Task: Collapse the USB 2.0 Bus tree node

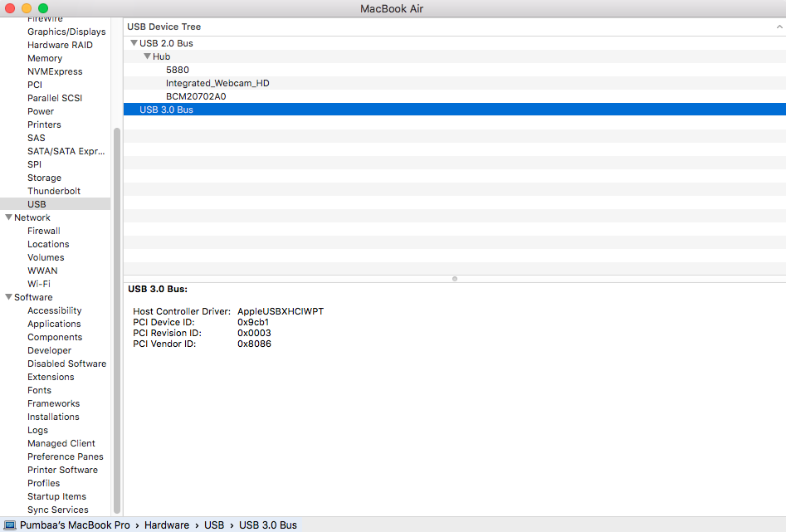Action: click(134, 43)
